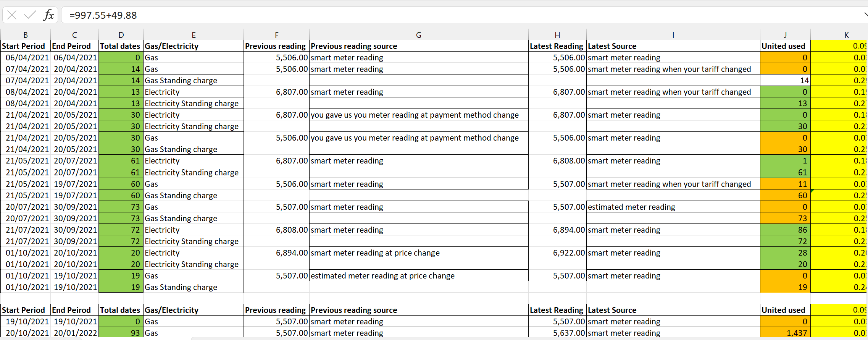Select the column H header
The height and width of the screenshot is (340, 868).
[557, 35]
